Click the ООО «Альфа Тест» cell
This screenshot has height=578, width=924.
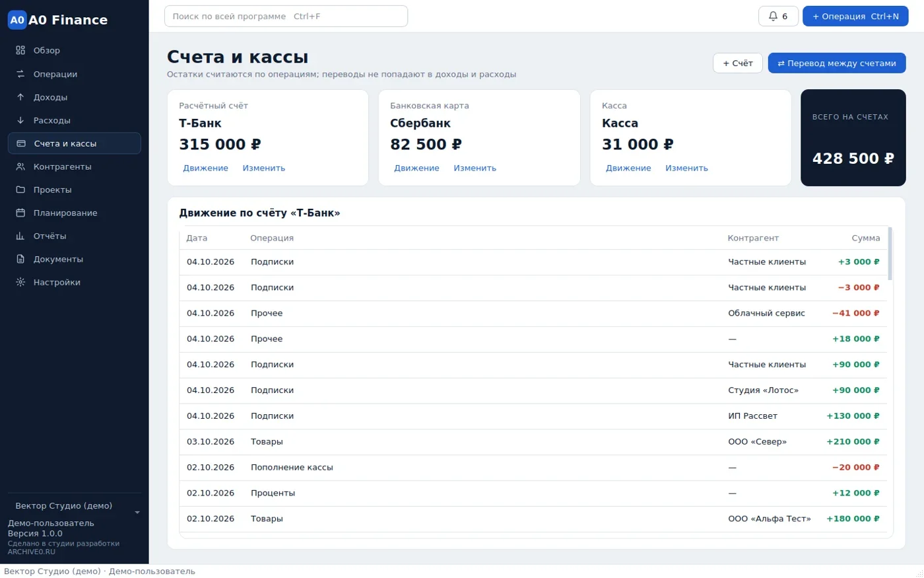770,519
